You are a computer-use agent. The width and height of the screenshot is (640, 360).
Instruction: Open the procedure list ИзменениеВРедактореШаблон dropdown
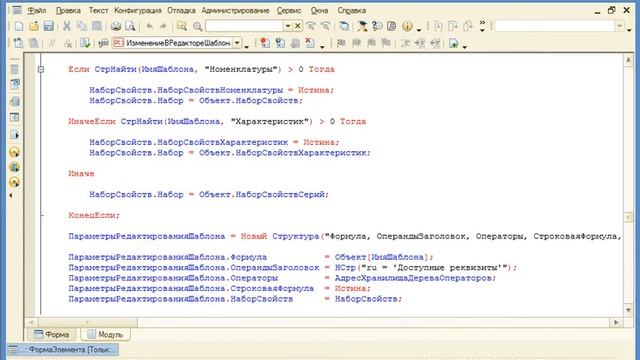[x=237, y=43]
